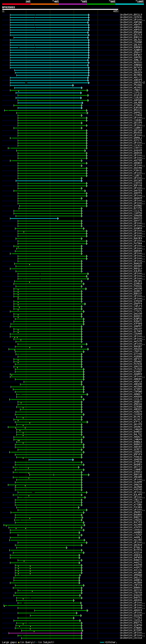The height and width of the screenshot is (644, 146).
Task: Click hit label UniRef100_Q5CSR1
Action: (131, 281)
